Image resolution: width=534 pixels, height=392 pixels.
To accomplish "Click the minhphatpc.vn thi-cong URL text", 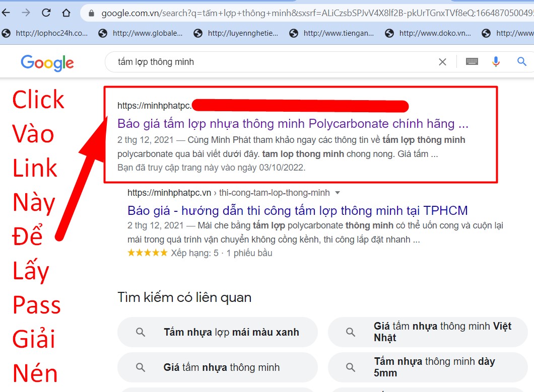I will [x=229, y=193].
